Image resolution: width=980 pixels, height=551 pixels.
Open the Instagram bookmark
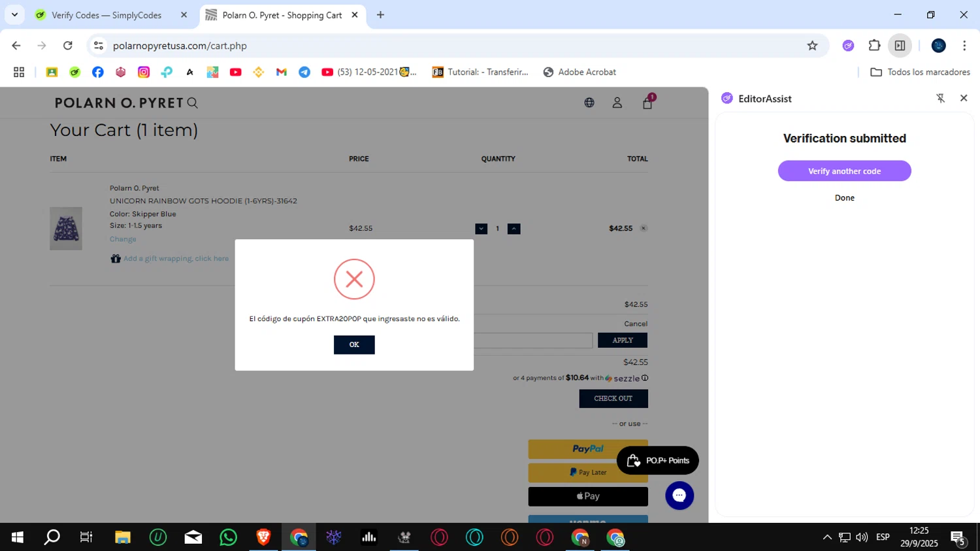tap(144, 72)
